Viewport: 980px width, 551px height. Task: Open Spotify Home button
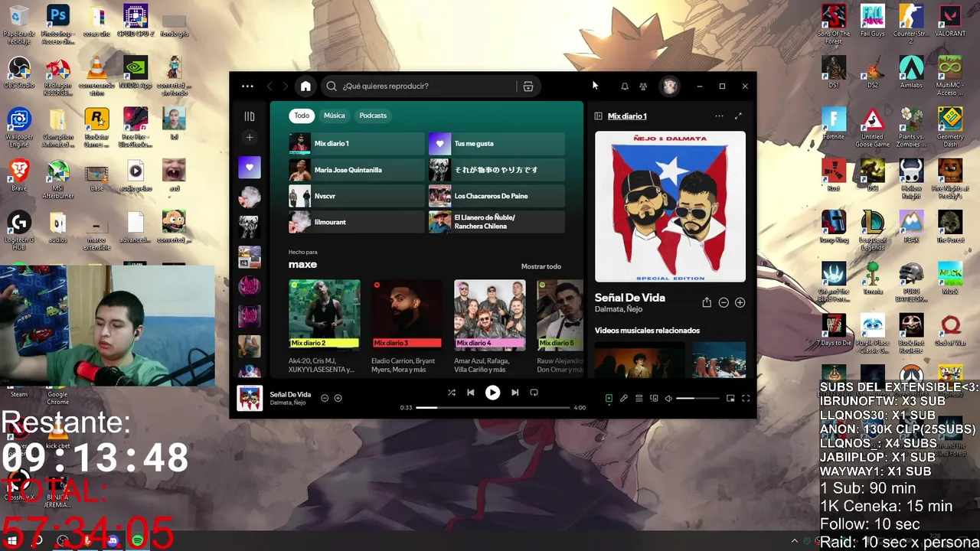[x=305, y=86]
